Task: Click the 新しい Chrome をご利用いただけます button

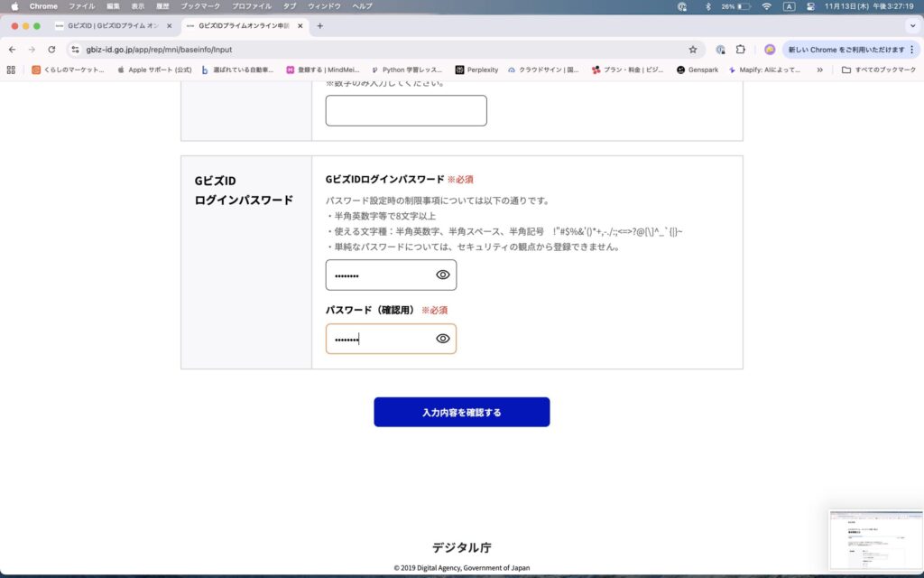Action: (845, 50)
